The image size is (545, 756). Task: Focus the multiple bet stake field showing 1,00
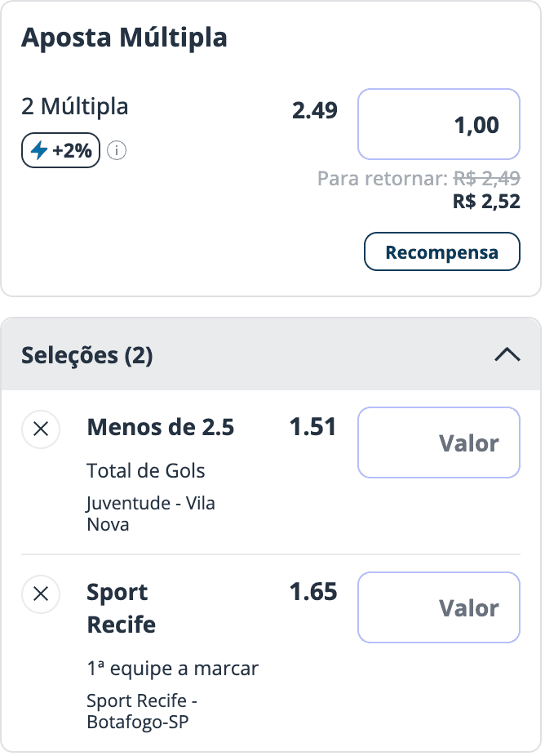438,124
